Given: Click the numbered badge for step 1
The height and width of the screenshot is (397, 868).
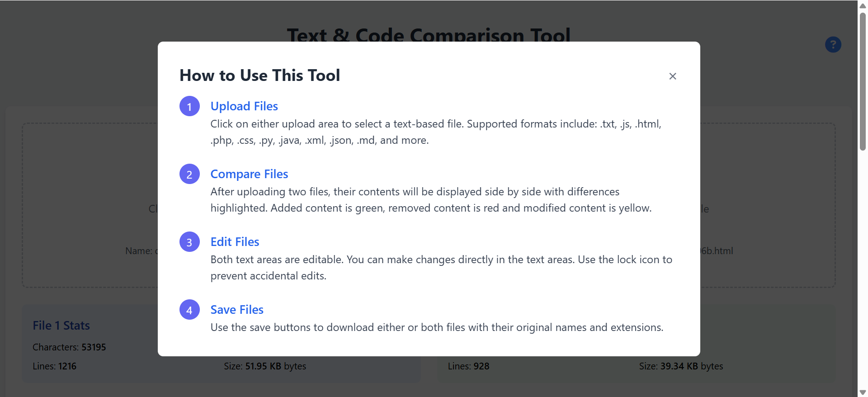Looking at the screenshot, I should click(189, 106).
